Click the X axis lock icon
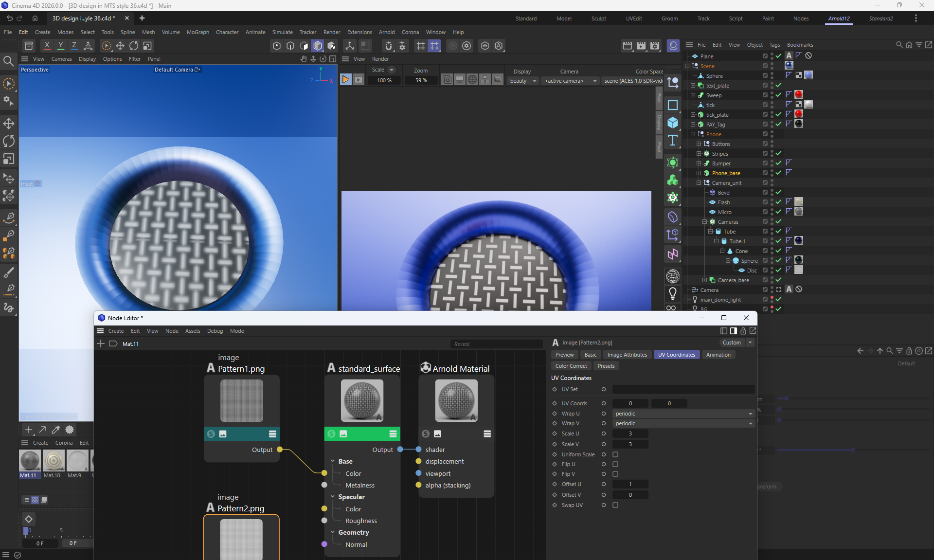 (47, 46)
